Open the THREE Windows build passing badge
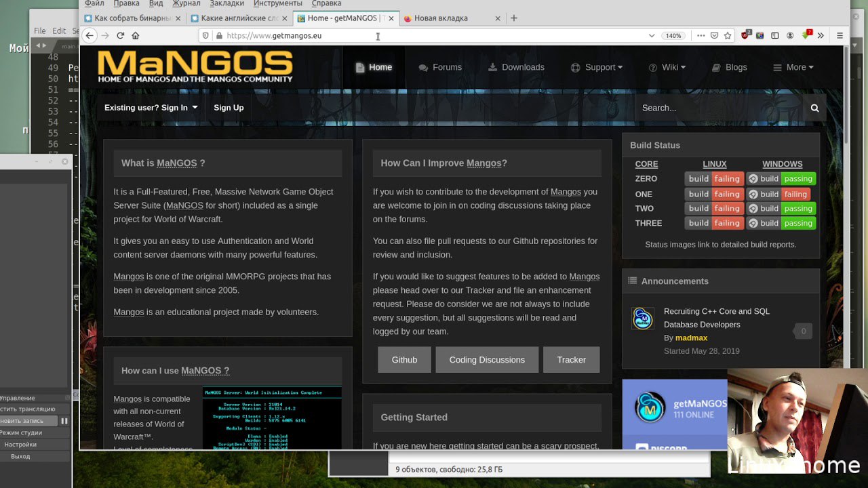 781,223
